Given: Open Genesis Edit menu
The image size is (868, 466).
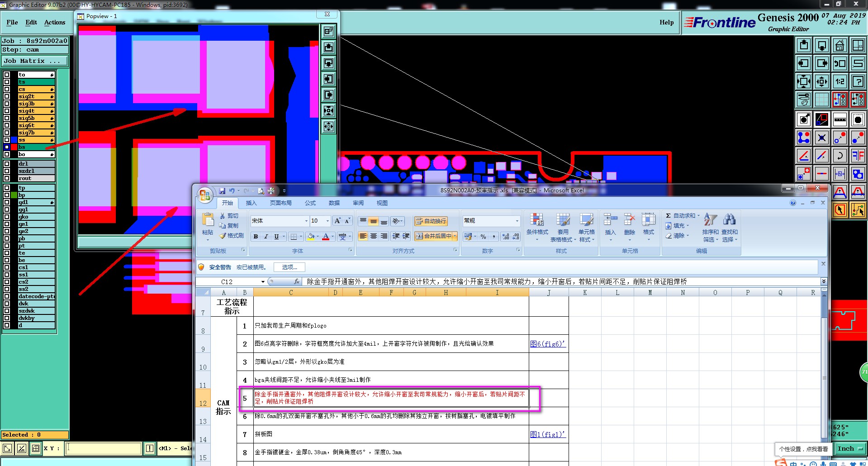Looking at the screenshot, I should tap(31, 22).
